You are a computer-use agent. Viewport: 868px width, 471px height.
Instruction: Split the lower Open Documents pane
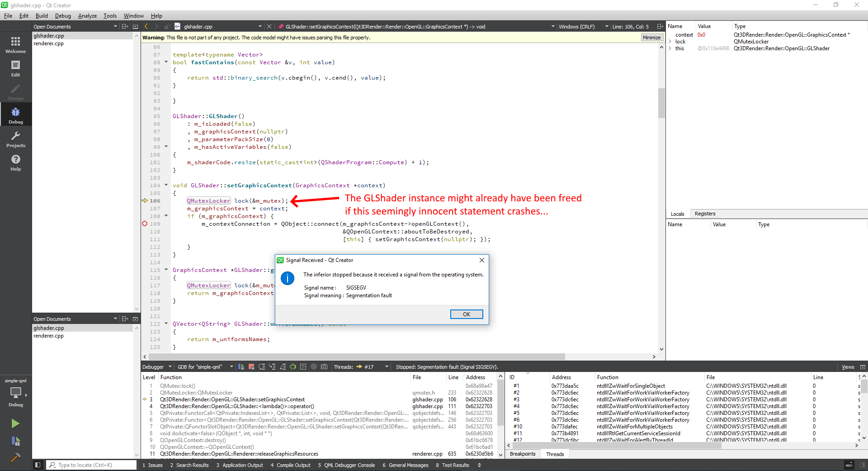point(125,319)
